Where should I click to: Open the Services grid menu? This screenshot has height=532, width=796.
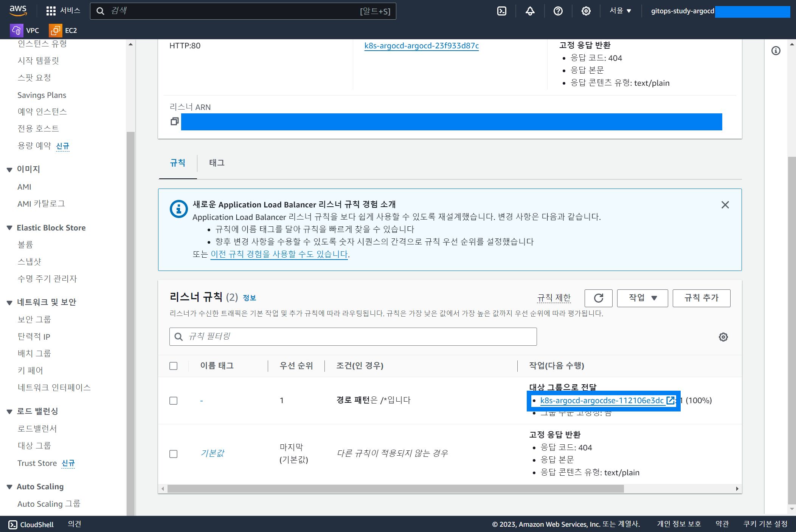pyautogui.click(x=51, y=11)
